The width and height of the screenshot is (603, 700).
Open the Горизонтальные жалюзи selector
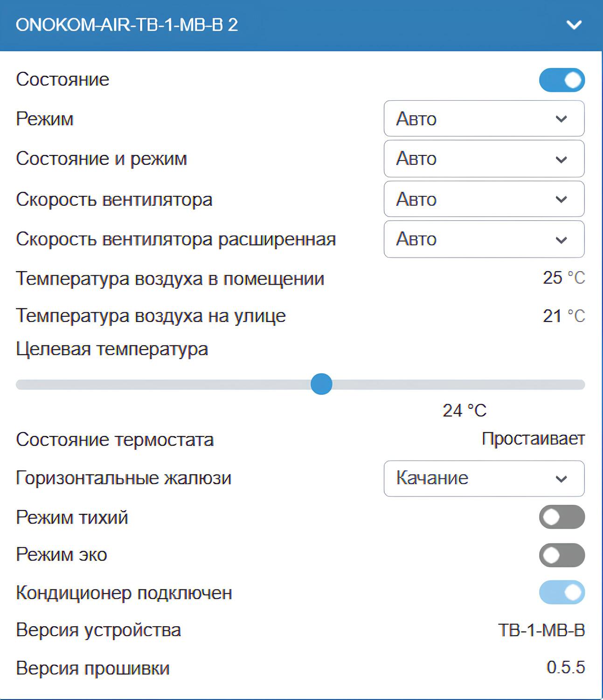tap(483, 478)
